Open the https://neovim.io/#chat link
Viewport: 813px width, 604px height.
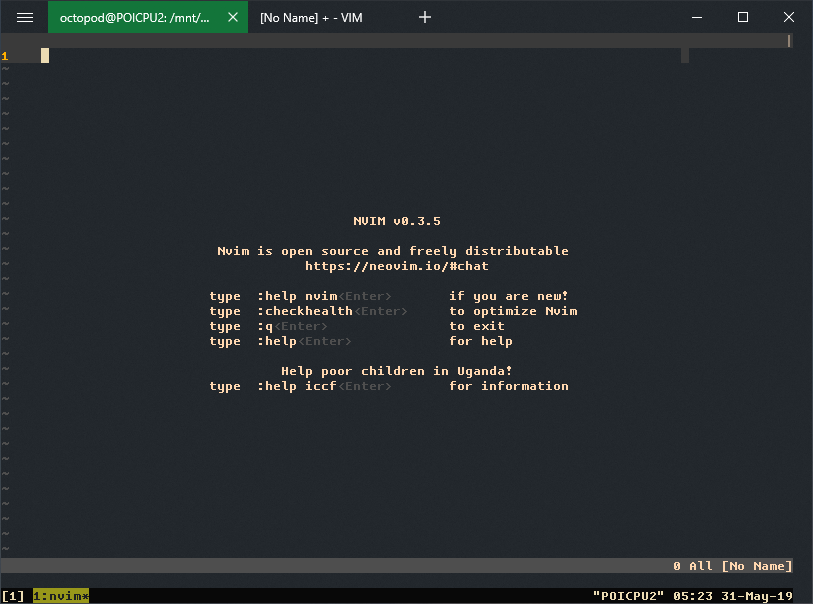[x=397, y=266]
